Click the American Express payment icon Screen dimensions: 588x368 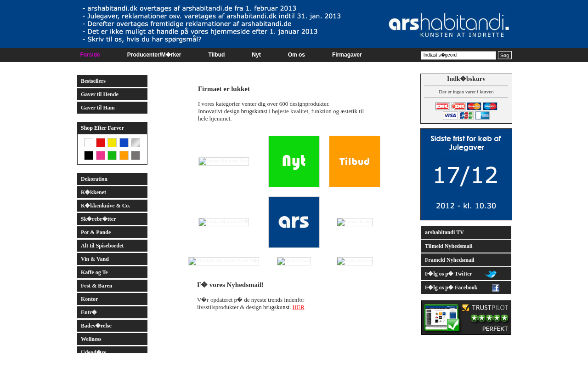pyautogui.click(x=482, y=115)
